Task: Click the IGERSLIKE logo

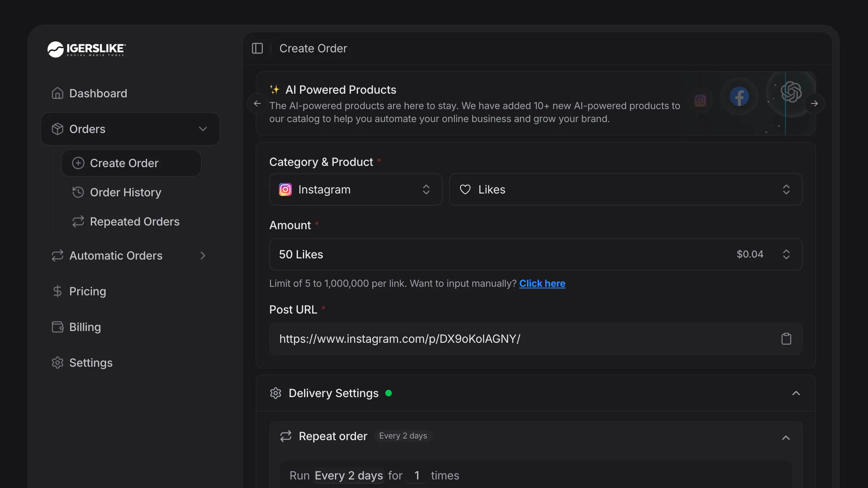Action: (86, 49)
